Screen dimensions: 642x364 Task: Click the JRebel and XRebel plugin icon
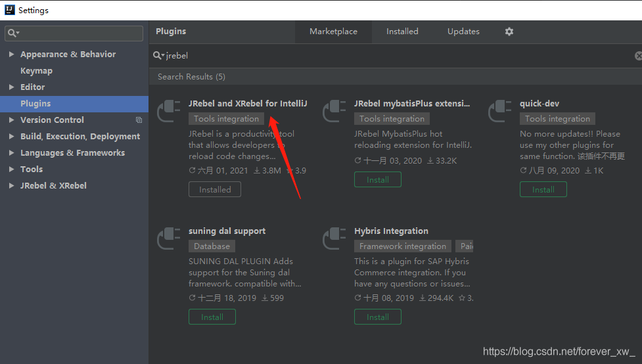tap(169, 111)
